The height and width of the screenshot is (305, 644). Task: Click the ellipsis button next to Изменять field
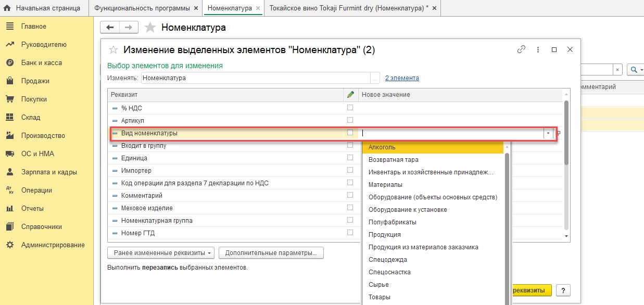pos(375,78)
